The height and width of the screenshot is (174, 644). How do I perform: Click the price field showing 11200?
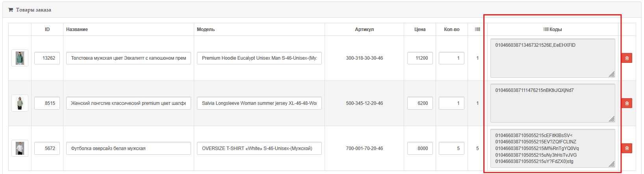point(420,58)
